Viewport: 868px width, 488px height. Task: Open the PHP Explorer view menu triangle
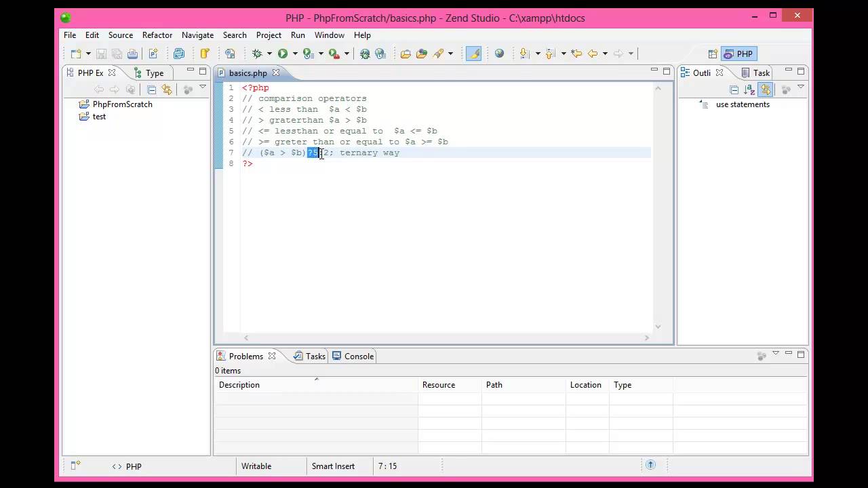click(203, 87)
